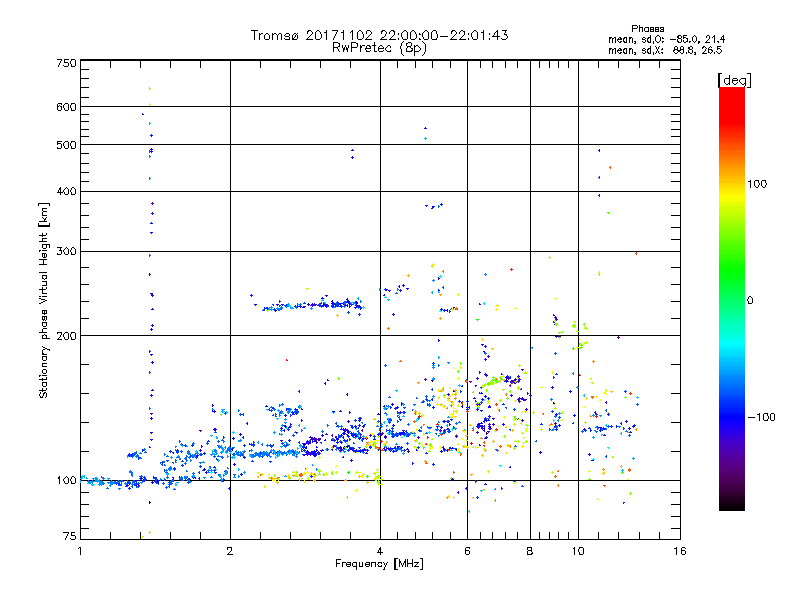Click the y-axis tick label '200'
This screenshot has width=800, height=600.
(x=66, y=336)
